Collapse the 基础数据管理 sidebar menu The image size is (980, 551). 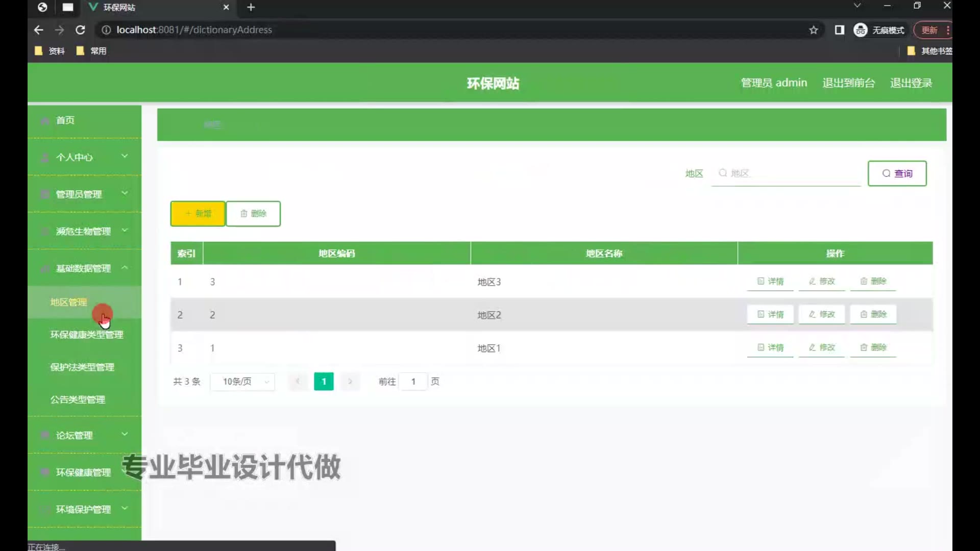tap(84, 268)
